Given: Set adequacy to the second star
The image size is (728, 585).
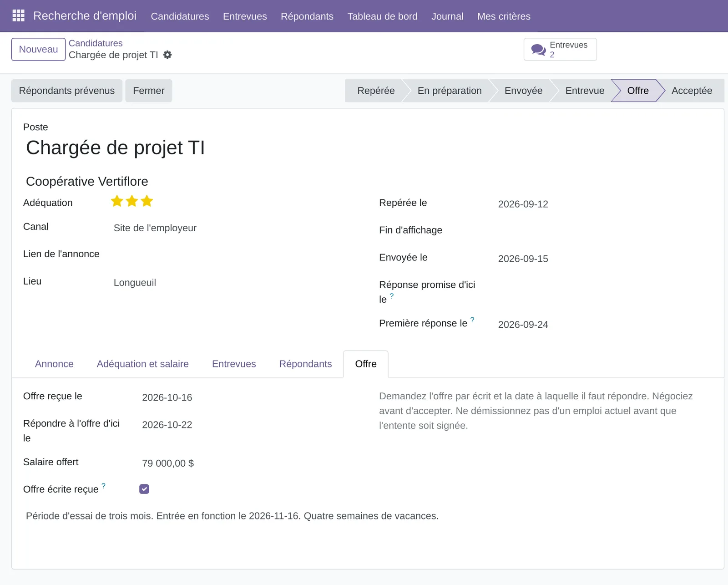Looking at the screenshot, I should (x=132, y=201).
